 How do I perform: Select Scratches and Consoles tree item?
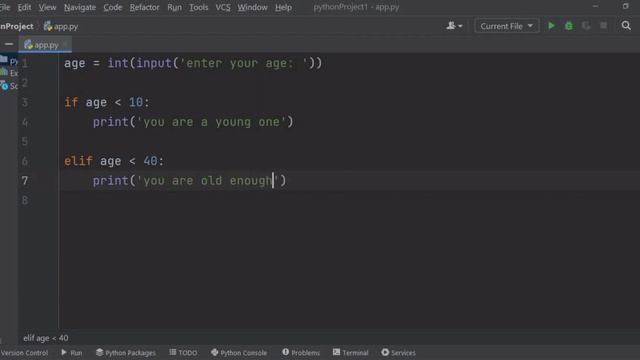[9, 86]
